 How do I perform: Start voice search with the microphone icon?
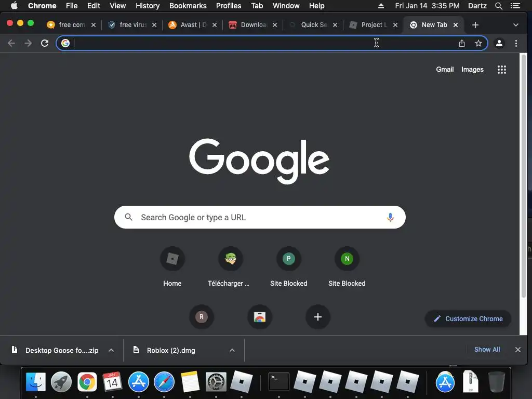pyautogui.click(x=390, y=217)
